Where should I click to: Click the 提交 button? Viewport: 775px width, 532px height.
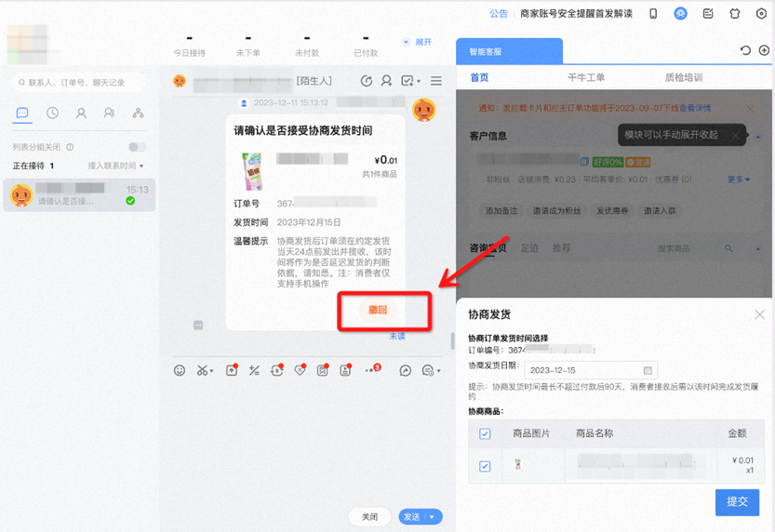click(737, 502)
